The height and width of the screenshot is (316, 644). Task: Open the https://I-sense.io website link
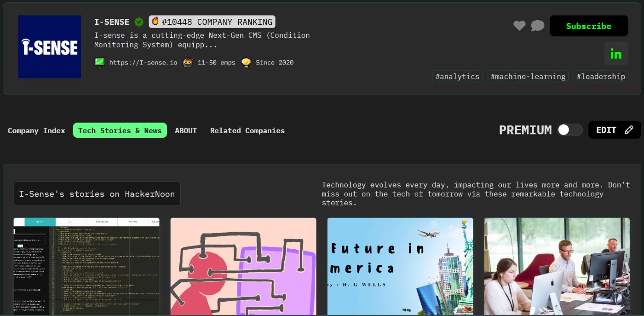[143, 63]
